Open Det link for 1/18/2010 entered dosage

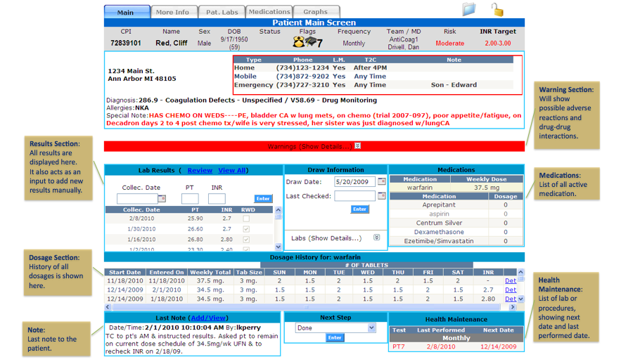pyautogui.click(x=511, y=299)
